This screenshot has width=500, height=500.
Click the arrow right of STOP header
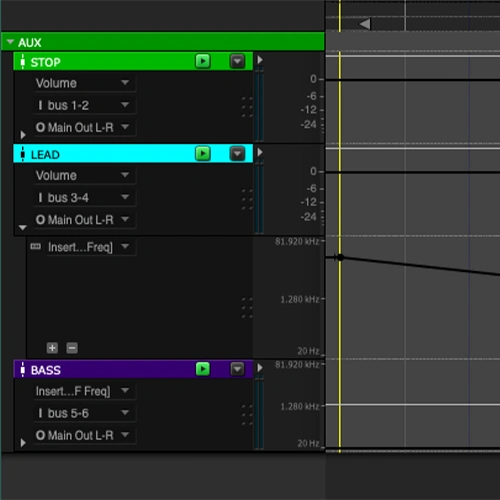(260, 60)
